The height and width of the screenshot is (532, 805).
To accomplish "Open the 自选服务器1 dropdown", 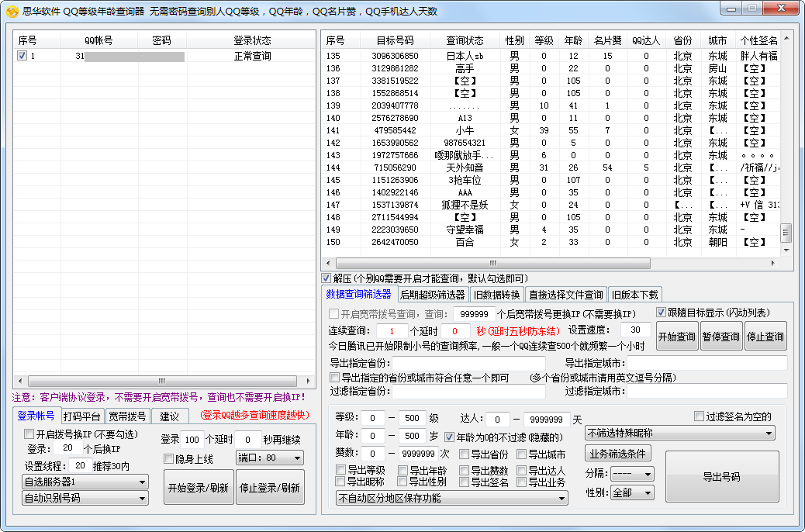I will pyautogui.click(x=85, y=482).
